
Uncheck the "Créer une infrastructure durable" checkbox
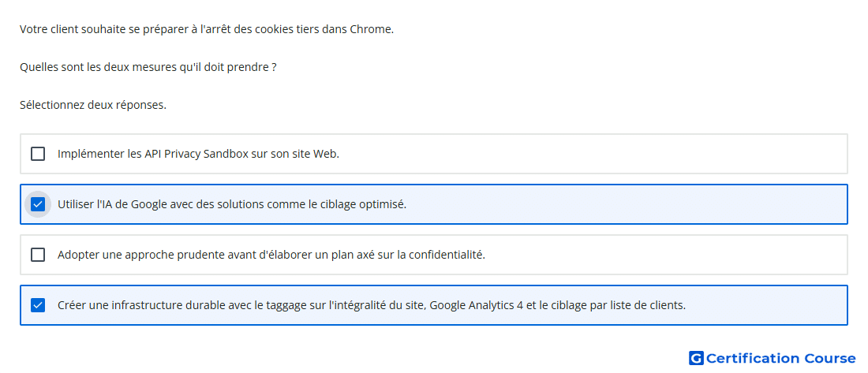38,305
